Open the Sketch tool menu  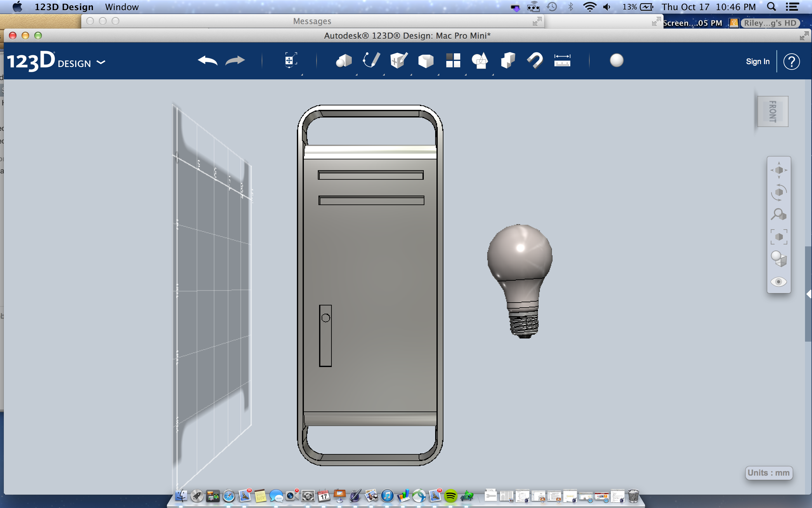tap(371, 60)
